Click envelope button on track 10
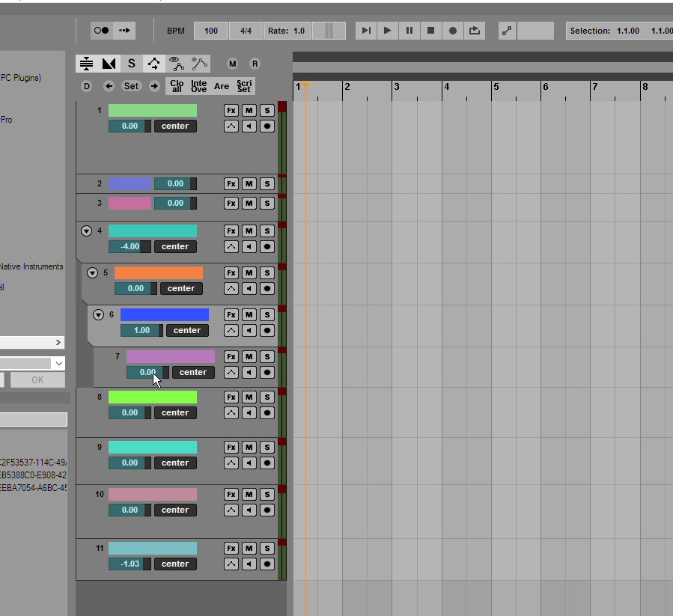 231,510
